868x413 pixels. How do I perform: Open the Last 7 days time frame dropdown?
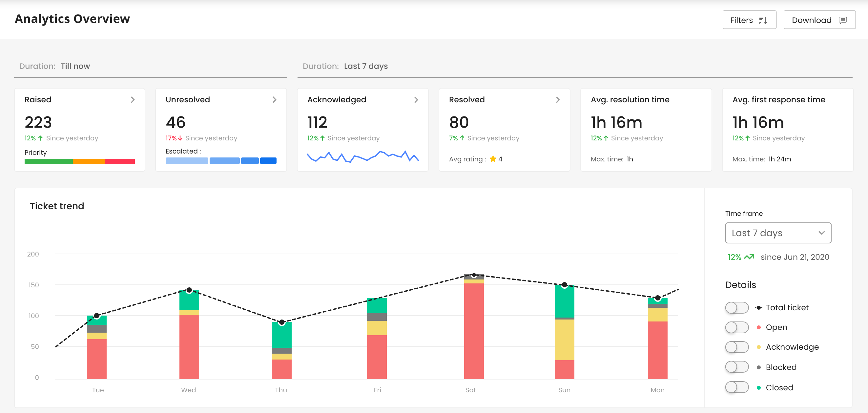click(x=778, y=233)
